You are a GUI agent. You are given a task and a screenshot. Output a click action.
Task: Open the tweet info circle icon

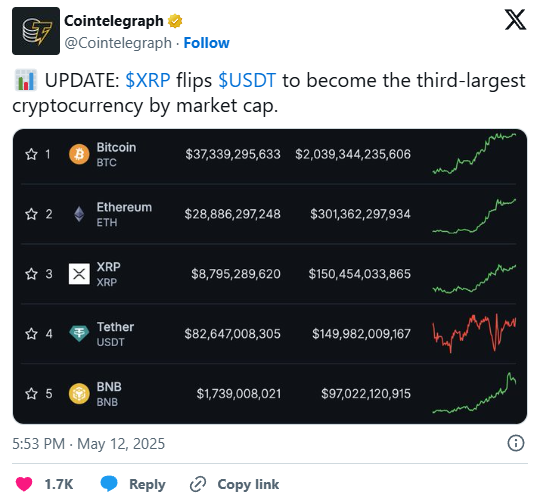click(x=515, y=443)
